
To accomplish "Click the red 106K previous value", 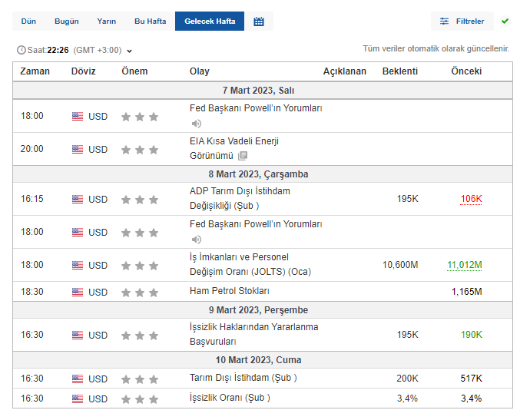I will coord(471,200).
